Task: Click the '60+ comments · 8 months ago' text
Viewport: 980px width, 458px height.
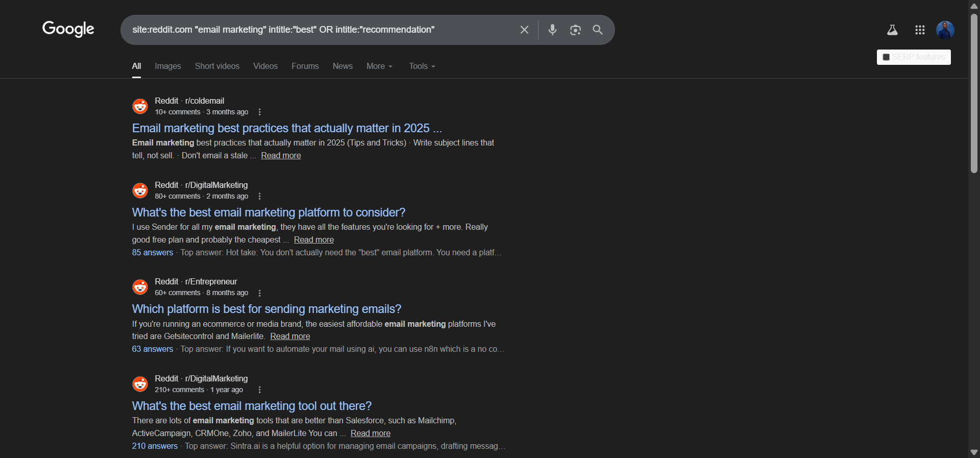Action: pyautogui.click(x=202, y=293)
